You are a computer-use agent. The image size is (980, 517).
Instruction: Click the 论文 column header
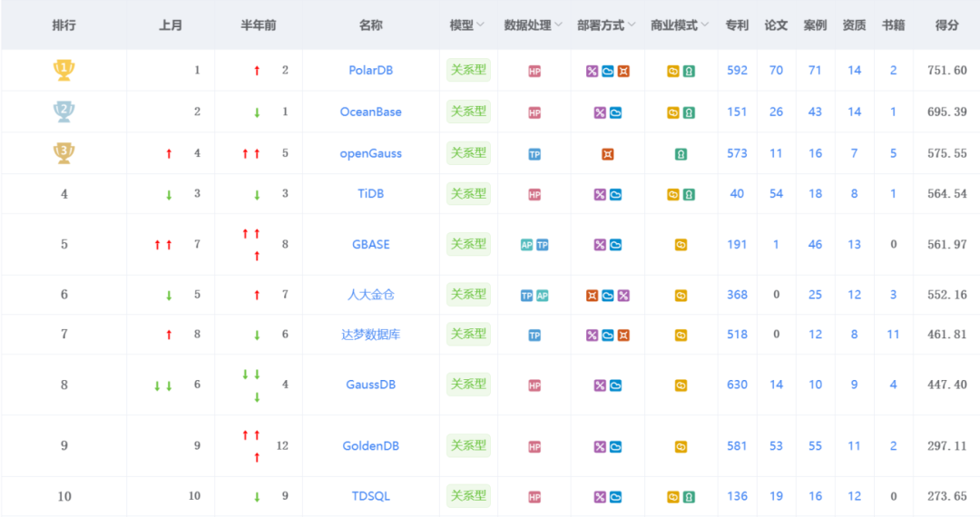coord(776,25)
